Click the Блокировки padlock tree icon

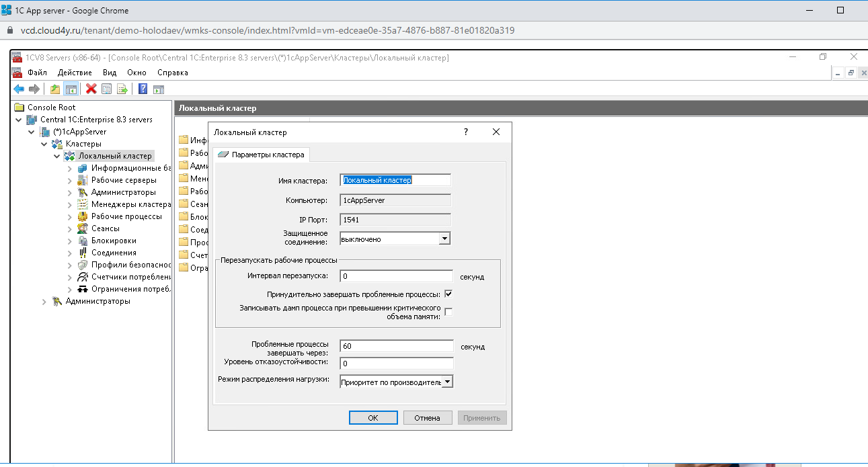[x=83, y=241]
